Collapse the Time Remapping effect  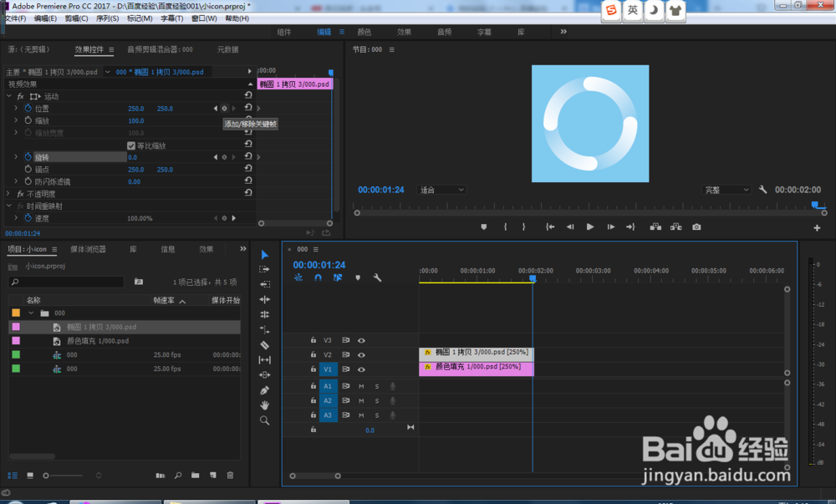click(9, 206)
